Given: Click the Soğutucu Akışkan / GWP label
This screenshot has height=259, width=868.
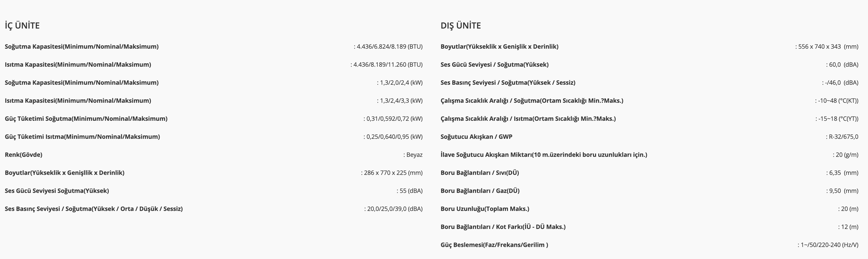Looking at the screenshot, I should (476, 137).
